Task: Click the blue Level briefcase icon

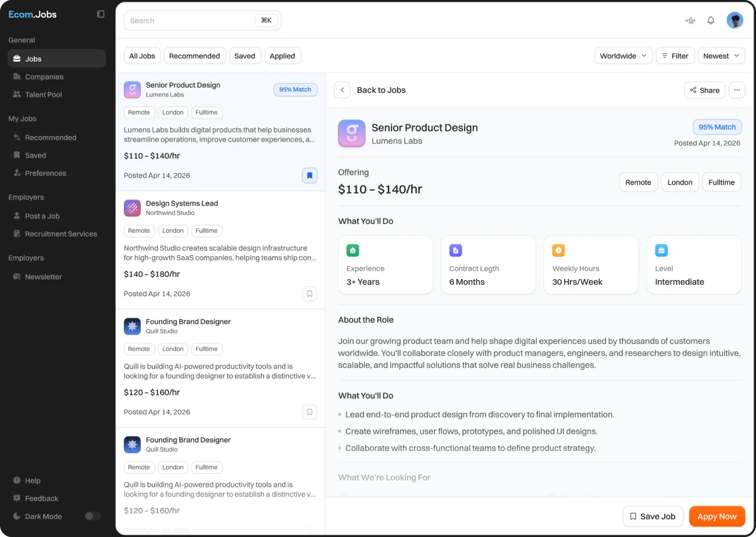Action: click(x=661, y=250)
